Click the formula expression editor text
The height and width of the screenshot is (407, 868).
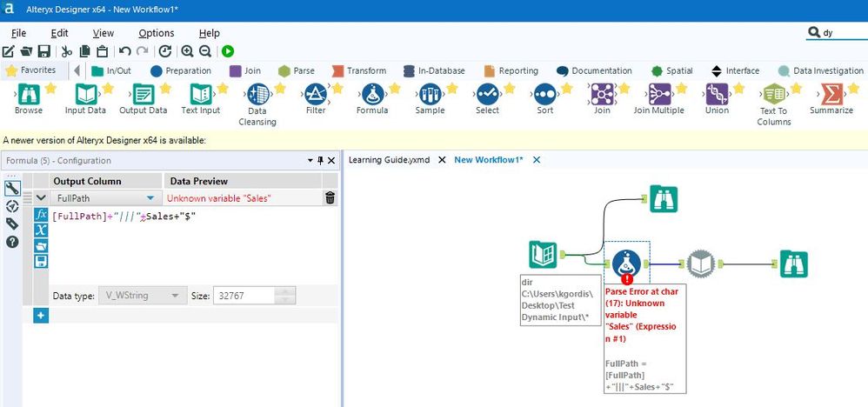tap(124, 217)
